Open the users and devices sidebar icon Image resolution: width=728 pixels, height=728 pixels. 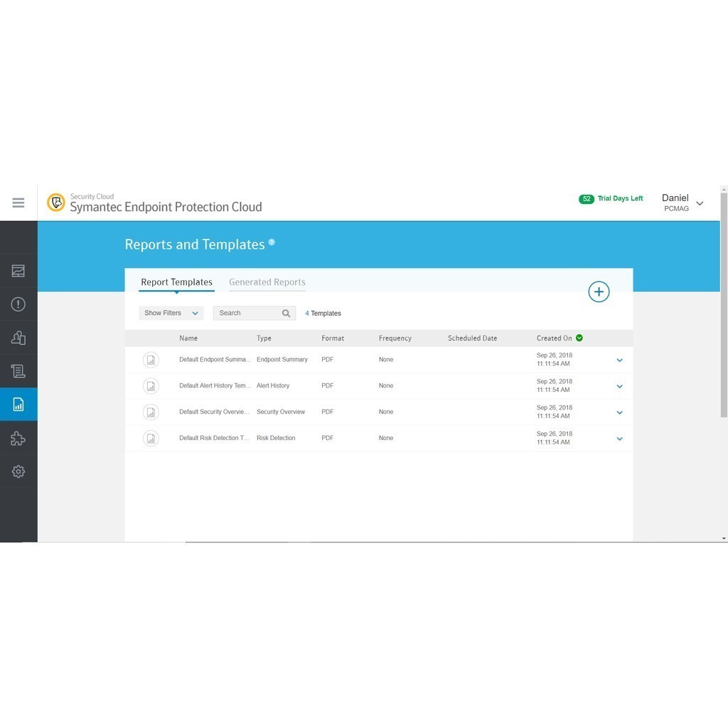click(18, 338)
